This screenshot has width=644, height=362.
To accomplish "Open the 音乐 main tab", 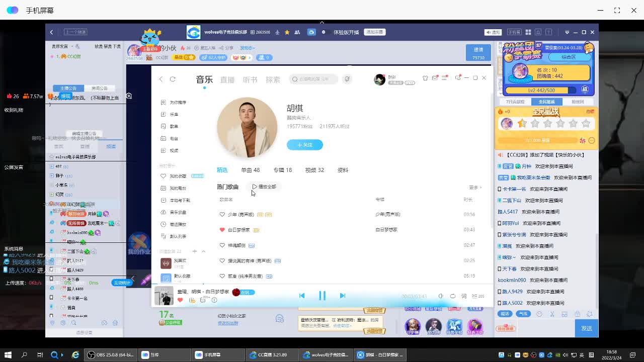I will pyautogui.click(x=204, y=79).
